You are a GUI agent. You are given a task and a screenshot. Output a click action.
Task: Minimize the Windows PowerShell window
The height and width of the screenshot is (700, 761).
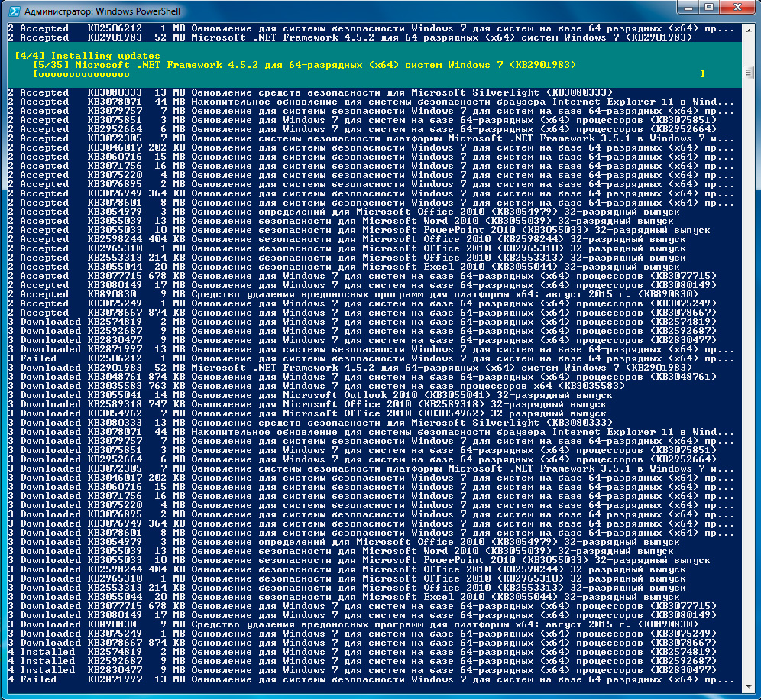688,8
